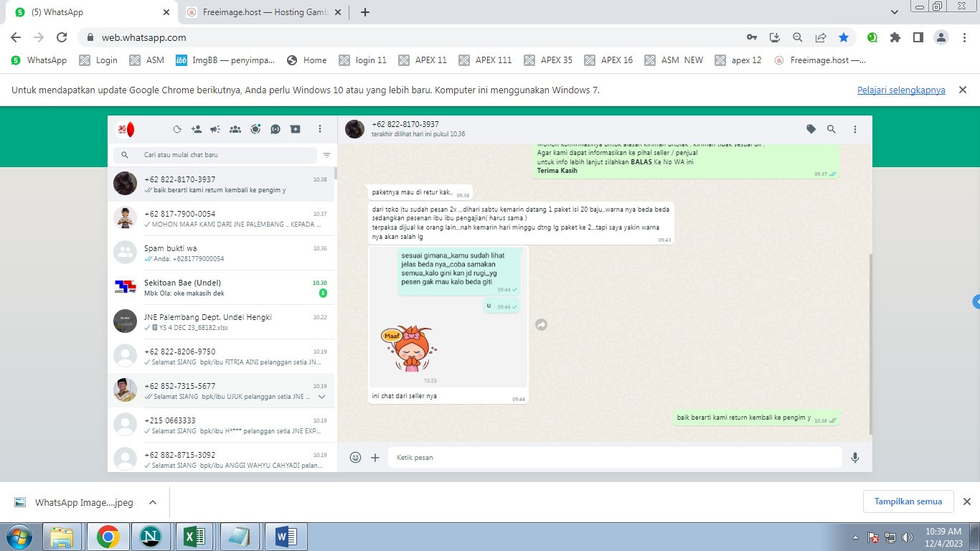Open the WhatsApp profile avatar at top left
The image size is (980, 551).
pyautogui.click(x=126, y=129)
